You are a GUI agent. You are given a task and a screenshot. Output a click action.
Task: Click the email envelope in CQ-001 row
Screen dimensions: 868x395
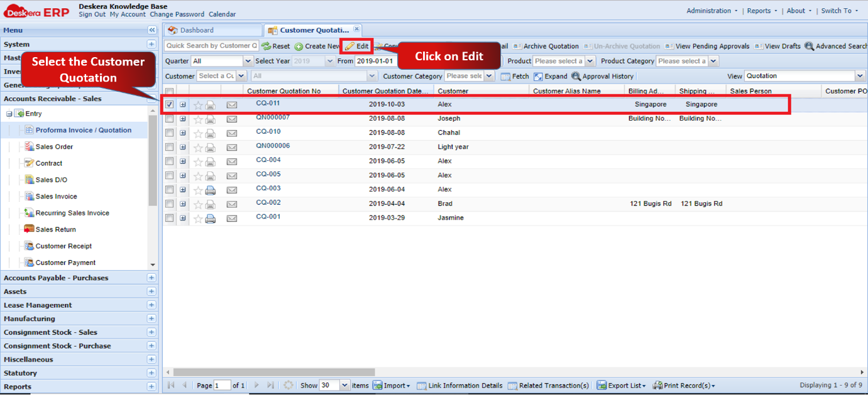coord(232,219)
